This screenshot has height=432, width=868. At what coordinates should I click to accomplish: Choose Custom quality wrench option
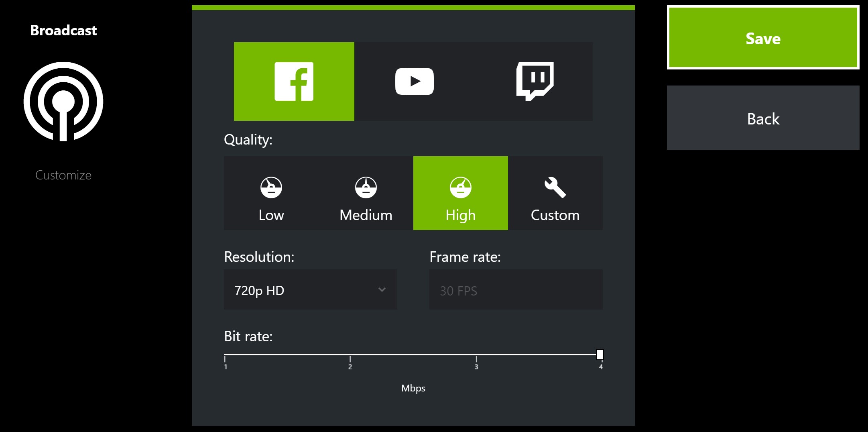tap(555, 193)
